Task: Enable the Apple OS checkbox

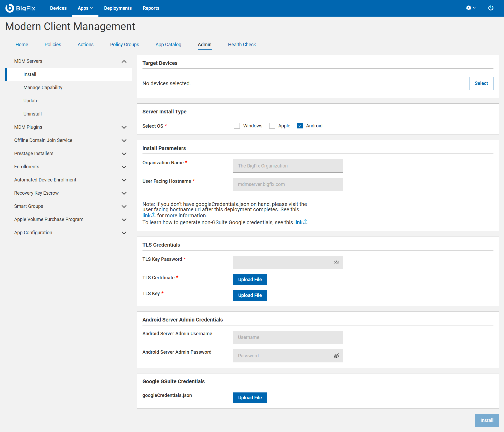Action: (272, 126)
